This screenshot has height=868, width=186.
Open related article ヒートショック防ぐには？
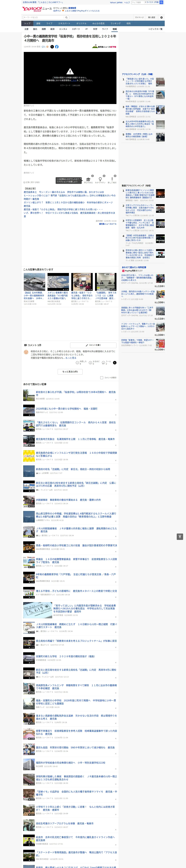tap(70, 197)
